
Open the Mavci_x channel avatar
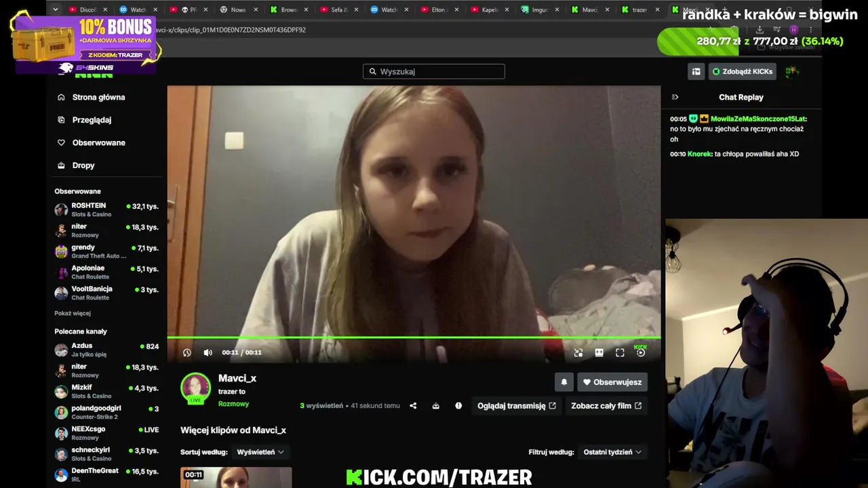coord(195,388)
